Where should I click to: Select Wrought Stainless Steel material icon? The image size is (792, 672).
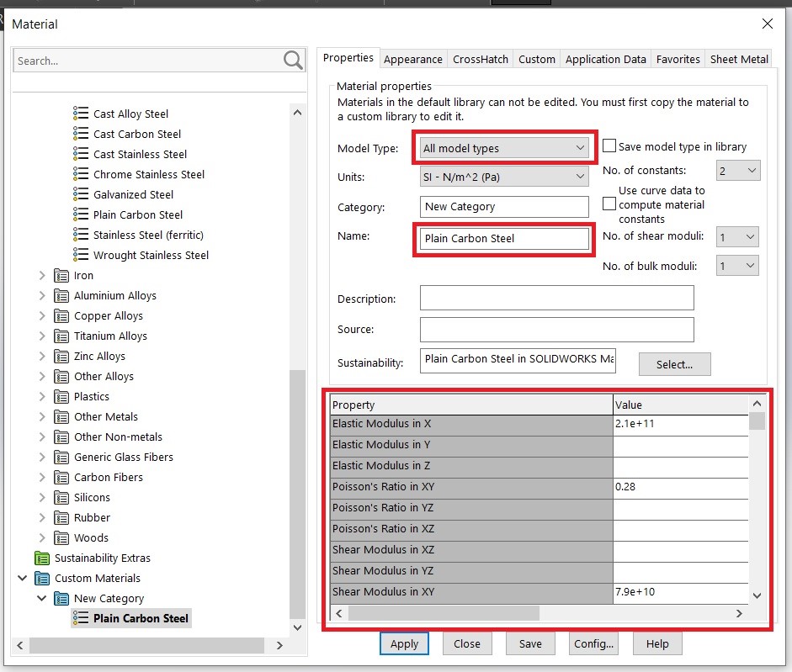tap(80, 255)
